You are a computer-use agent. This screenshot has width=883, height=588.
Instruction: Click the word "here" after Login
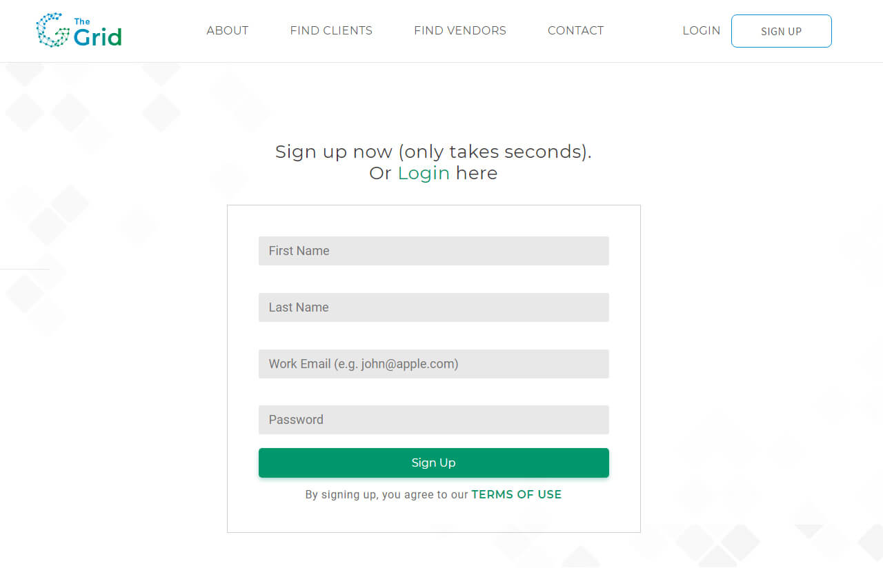pyautogui.click(x=476, y=173)
